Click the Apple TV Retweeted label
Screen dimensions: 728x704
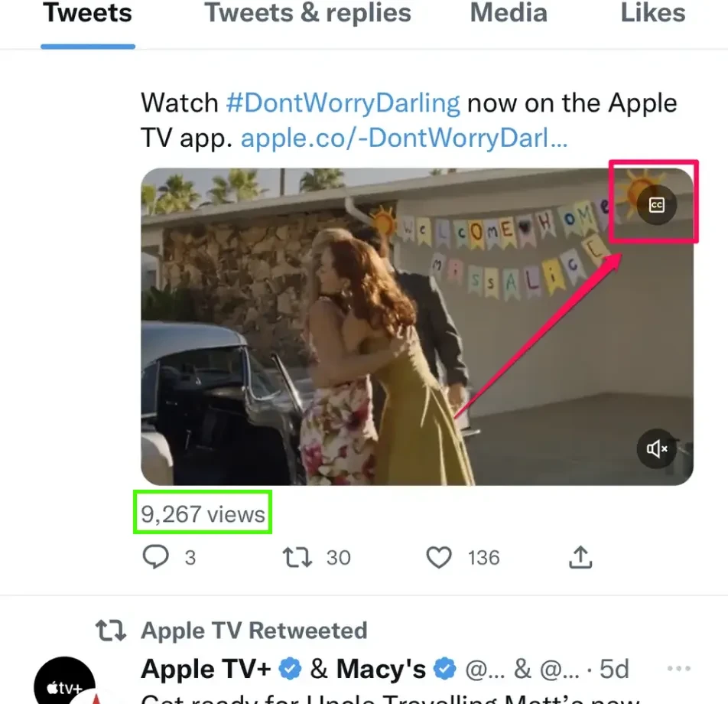pyautogui.click(x=254, y=631)
